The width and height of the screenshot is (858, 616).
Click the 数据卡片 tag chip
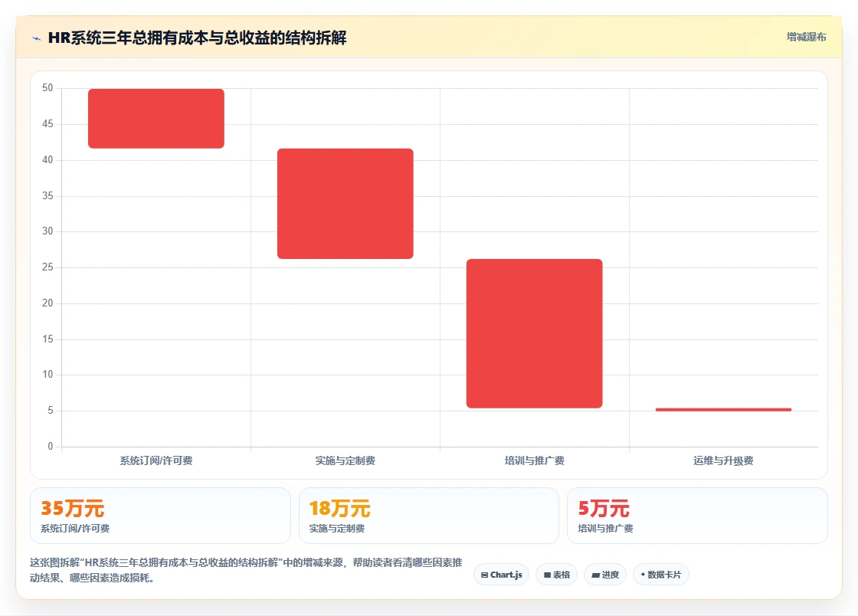click(x=661, y=575)
